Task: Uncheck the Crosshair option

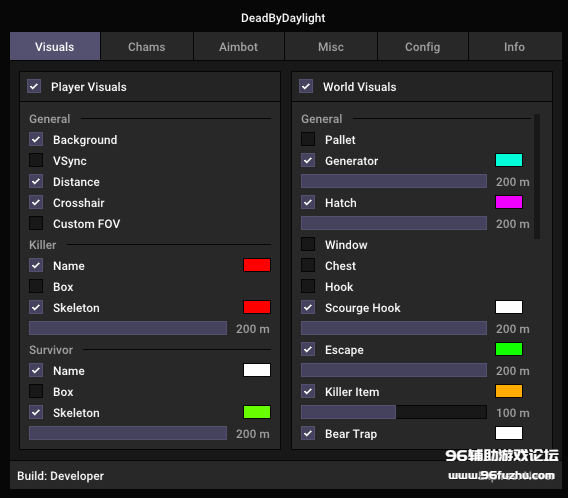Action: point(36,202)
